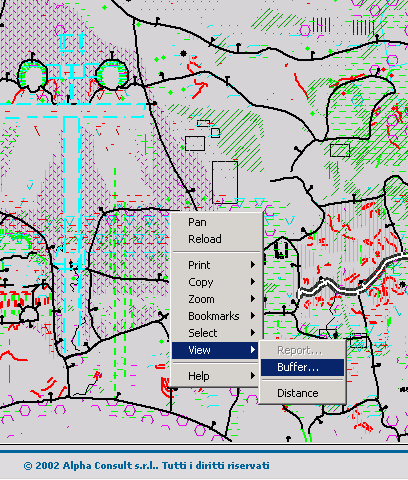This screenshot has width=408, height=480.
Task: Expand the arrow beside Zoom
Action: 253,299
